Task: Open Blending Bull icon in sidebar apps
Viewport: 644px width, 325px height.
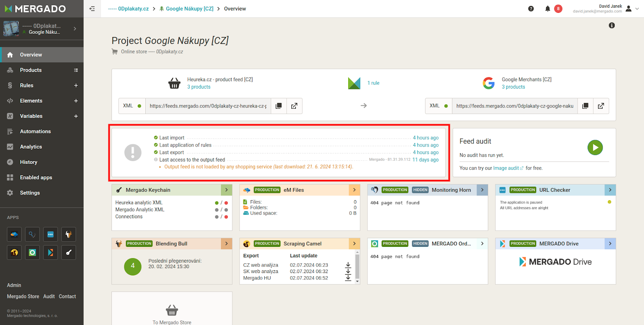Action: coord(68,234)
